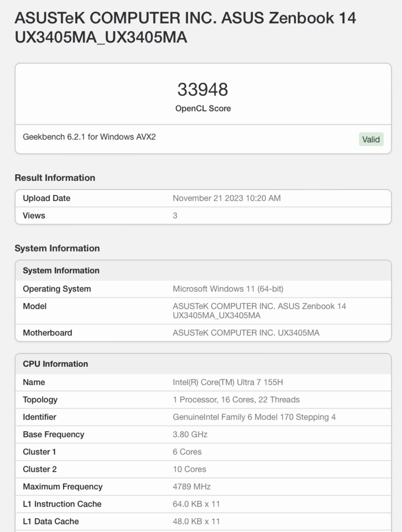Click the Motherboard label

[x=47, y=333]
